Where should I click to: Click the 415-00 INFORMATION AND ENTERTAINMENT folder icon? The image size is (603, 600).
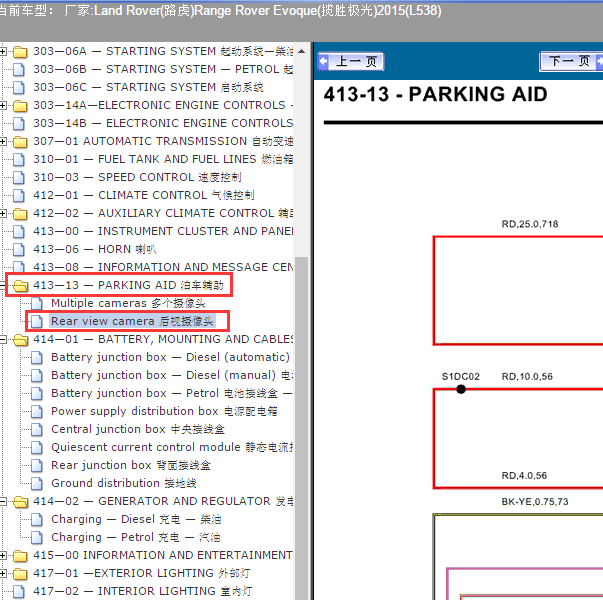[x=20, y=555]
